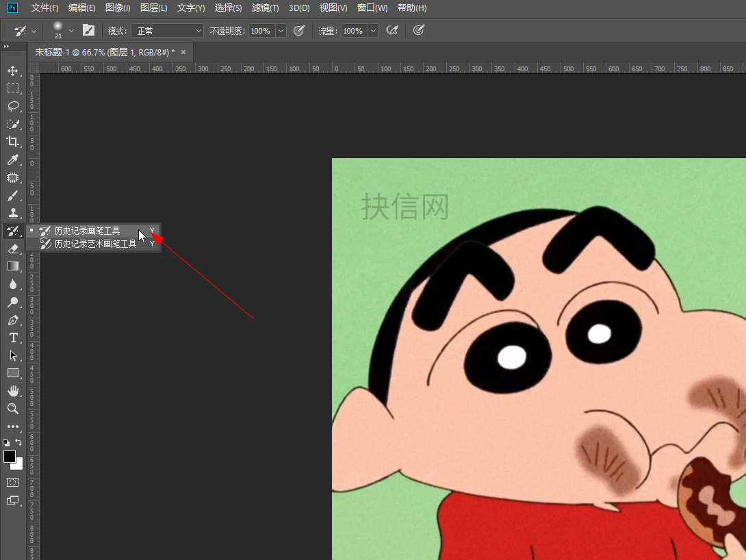
Task: Open the 滤镜(T) menu
Action: point(265,8)
